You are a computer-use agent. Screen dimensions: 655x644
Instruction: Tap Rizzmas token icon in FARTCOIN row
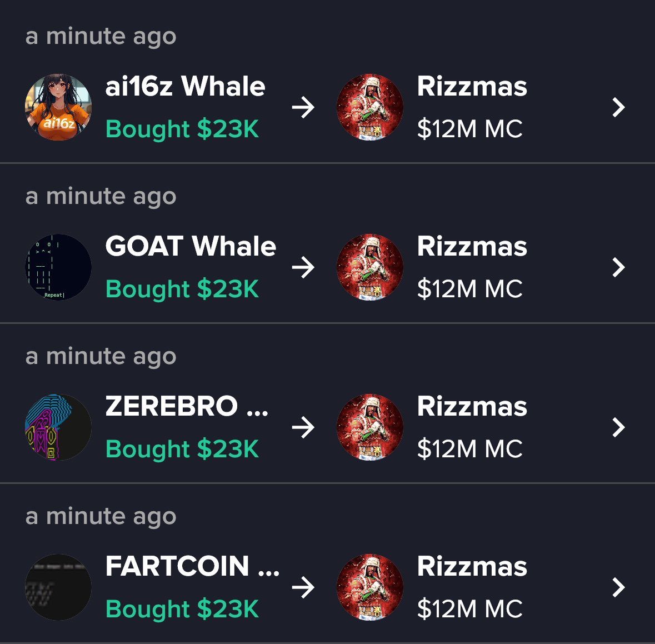[x=369, y=587]
